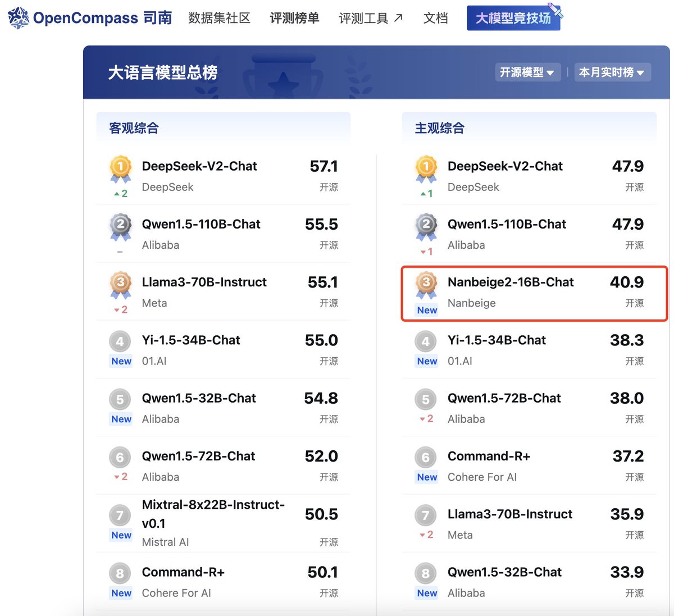Viewport: 674px width, 616px height.
Task: Click the OpenCompass 司南 logo icon
Action: [x=17, y=17]
